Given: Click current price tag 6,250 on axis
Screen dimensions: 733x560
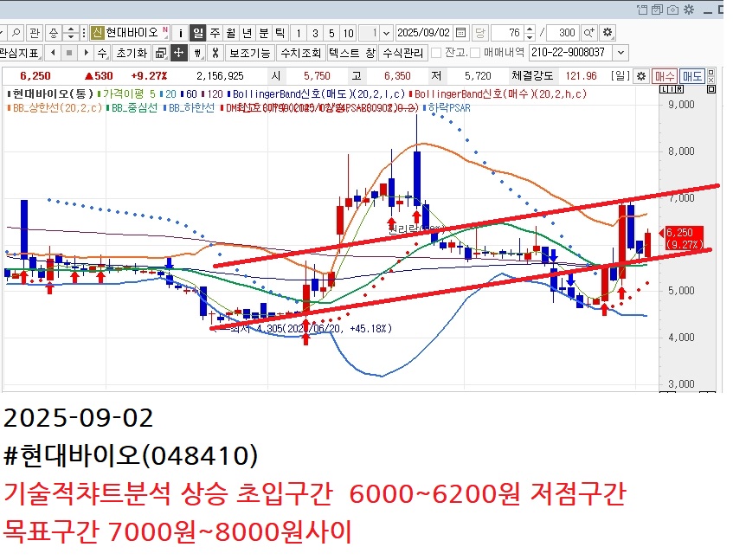Looking at the screenshot, I should [684, 238].
